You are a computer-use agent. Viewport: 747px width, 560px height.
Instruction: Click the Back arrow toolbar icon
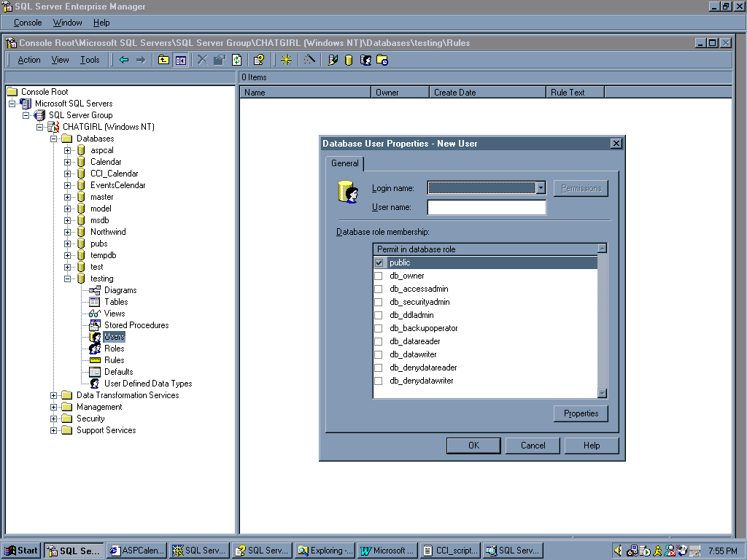point(124,60)
